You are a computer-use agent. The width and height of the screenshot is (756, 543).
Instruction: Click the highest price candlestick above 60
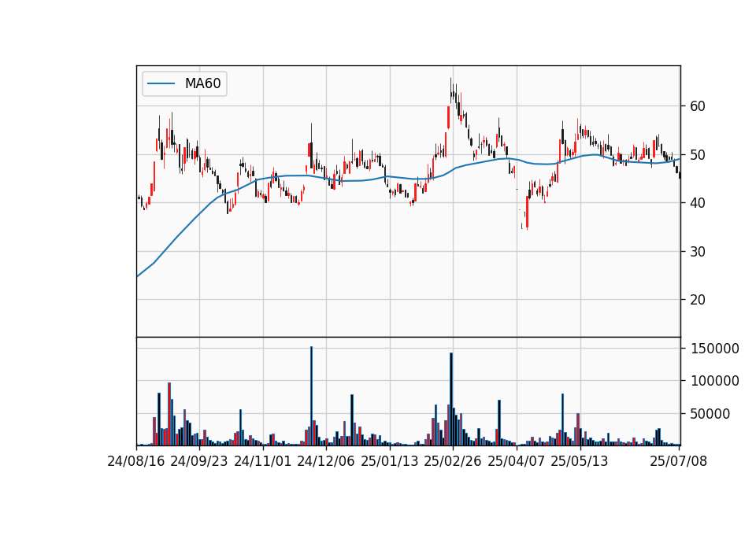[x=451, y=90]
